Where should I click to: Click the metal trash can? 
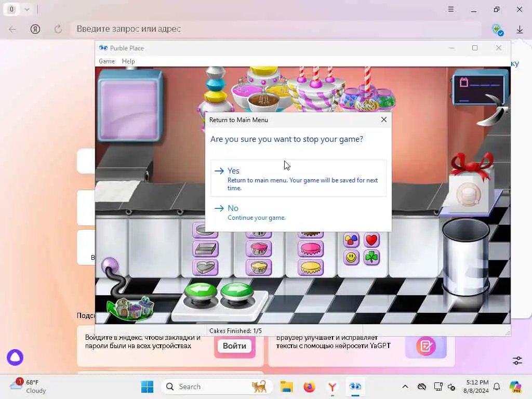pyautogui.click(x=466, y=257)
